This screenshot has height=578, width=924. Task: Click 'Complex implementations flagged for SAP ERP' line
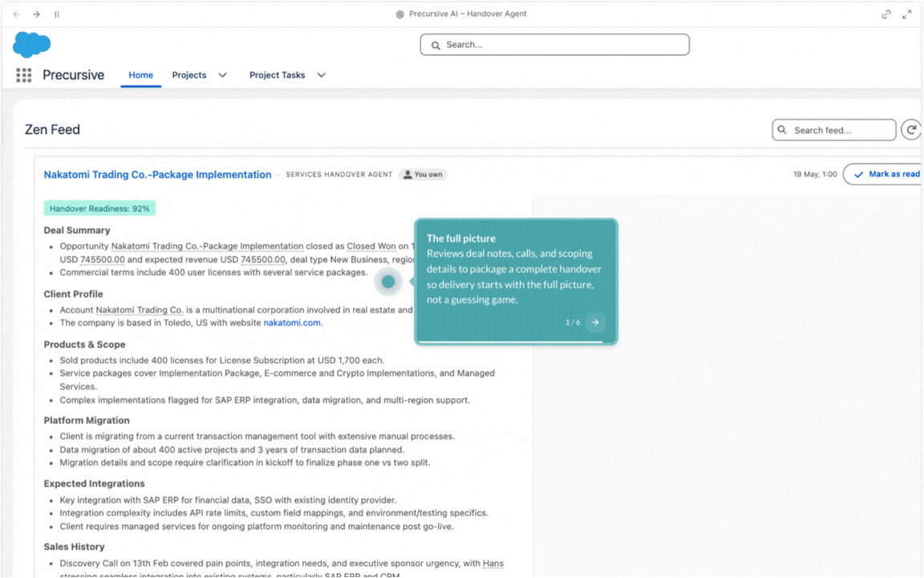pos(265,400)
